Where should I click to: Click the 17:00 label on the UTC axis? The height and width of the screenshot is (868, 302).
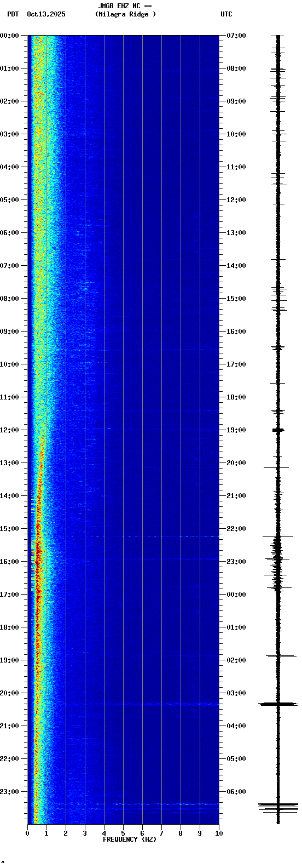click(236, 364)
